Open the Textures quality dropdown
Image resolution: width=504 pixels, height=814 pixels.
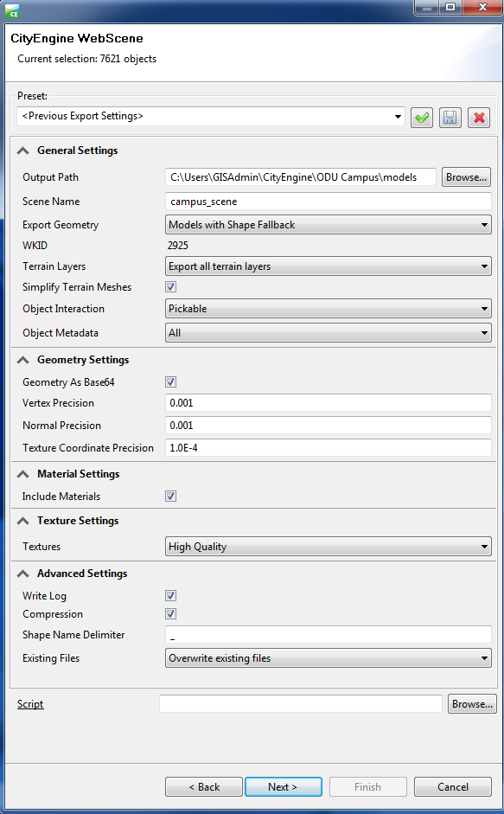point(328,547)
